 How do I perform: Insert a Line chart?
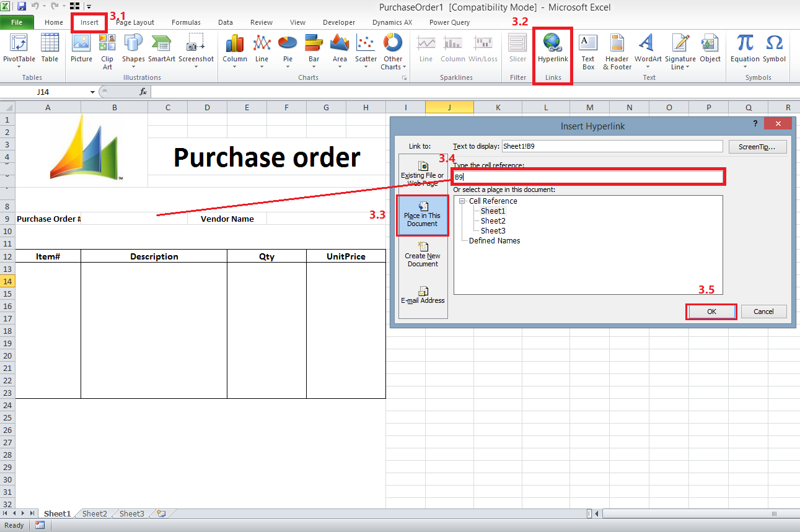262,51
